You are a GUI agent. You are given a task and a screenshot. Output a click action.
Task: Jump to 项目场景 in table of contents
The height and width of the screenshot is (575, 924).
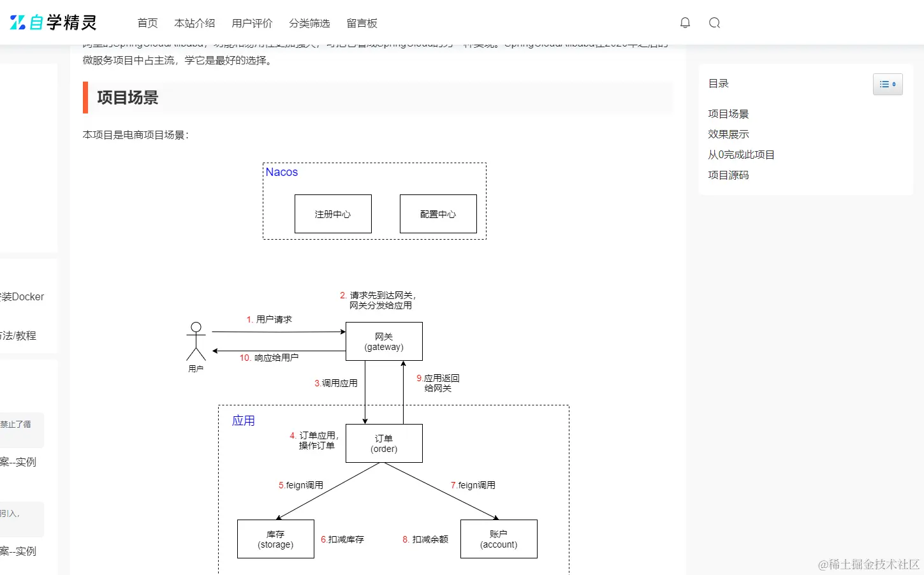(x=728, y=114)
